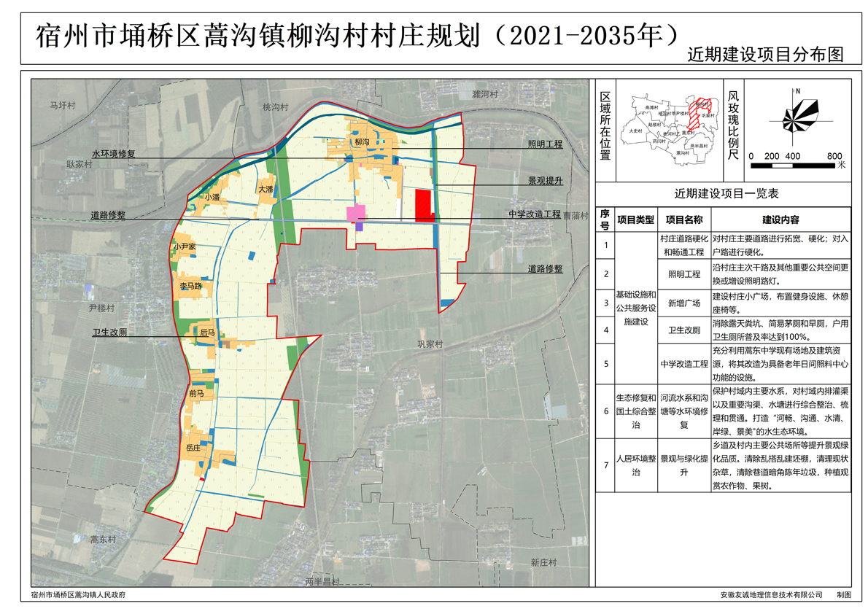
Task: Click the red school renovation block on map
Action: [423, 206]
